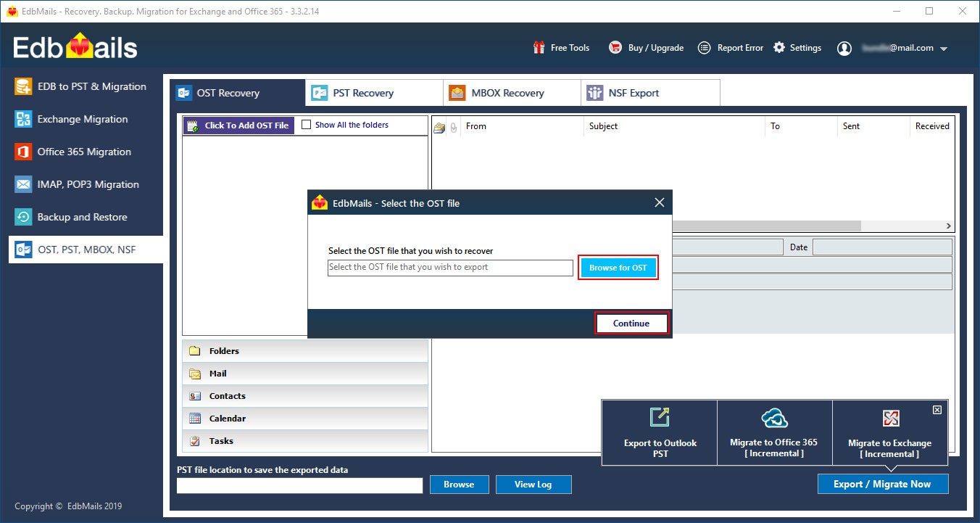Click the scroll right arrow of mail list
The height and width of the screenshot is (523, 980).
(949, 226)
